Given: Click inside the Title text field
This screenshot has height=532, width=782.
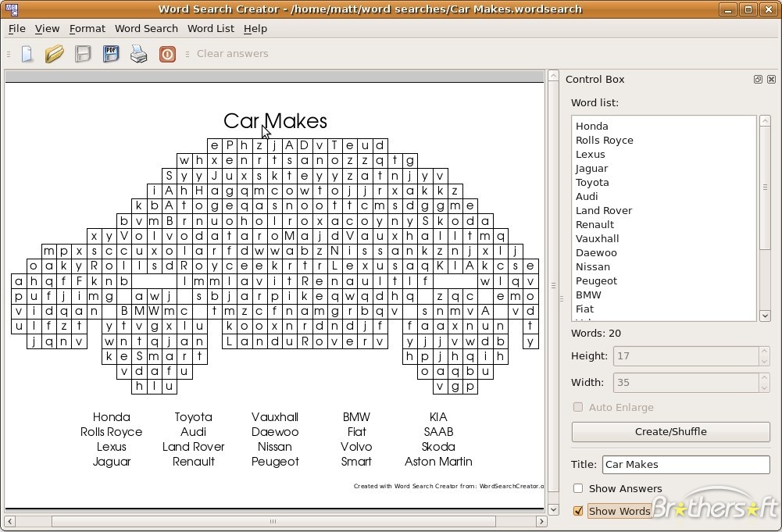Looking at the screenshot, I should click(x=686, y=464).
